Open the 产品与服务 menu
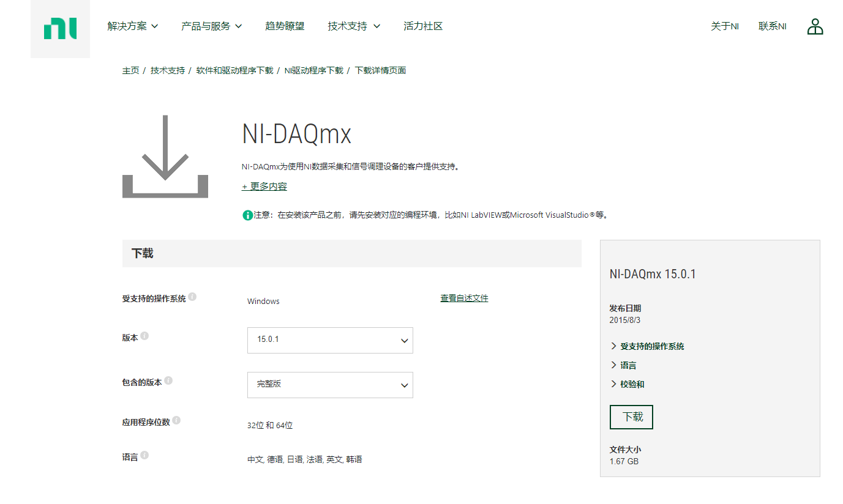Image resolution: width=843 pixels, height=504 pixels. pos(211,26)
